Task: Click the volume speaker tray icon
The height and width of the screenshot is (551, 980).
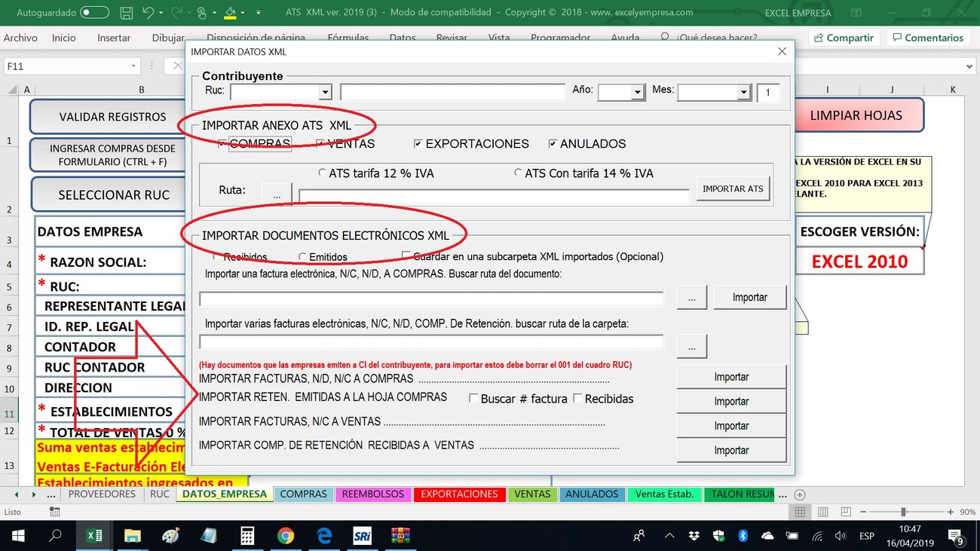Action: coord(841,536)
